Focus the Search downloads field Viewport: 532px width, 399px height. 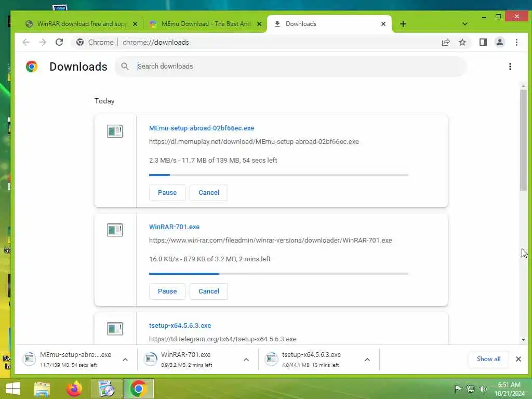(x=291, y=66)
